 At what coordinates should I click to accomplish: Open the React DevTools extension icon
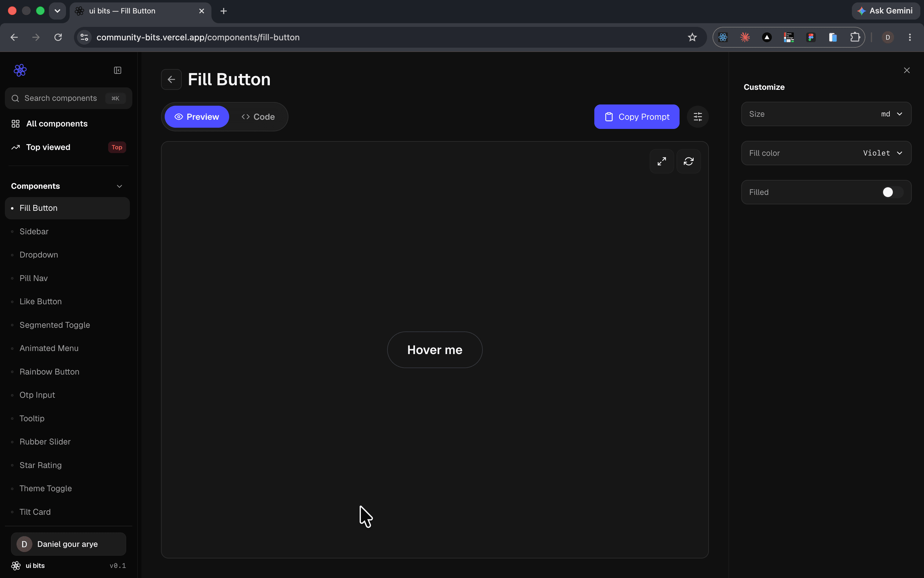(x=723, y=38)
